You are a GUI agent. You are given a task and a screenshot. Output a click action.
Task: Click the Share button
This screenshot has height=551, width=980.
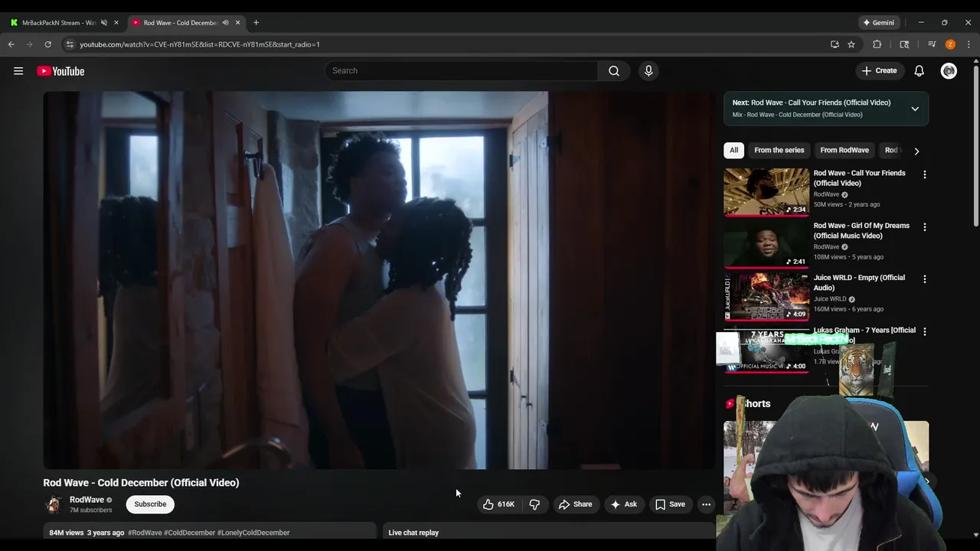575,504
